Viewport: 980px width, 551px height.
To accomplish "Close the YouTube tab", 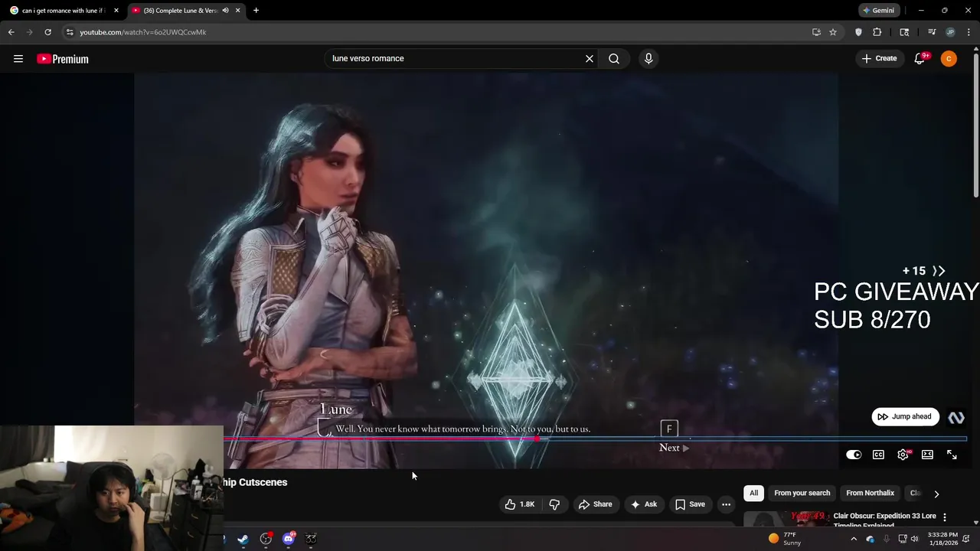I will click(x=238, y=11).
